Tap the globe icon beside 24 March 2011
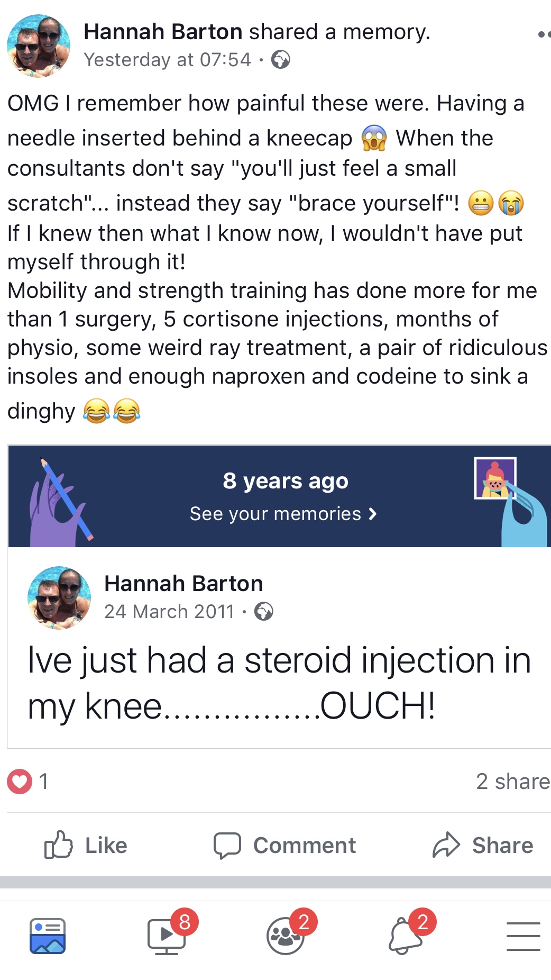The height and width of the screenshot is (980, 551). click(264, 612)
